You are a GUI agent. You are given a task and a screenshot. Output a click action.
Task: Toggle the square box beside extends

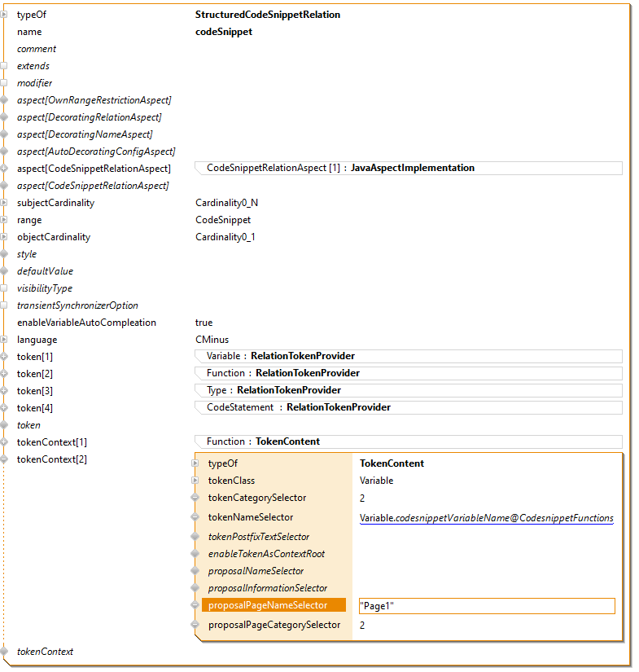tap(4, 66)
